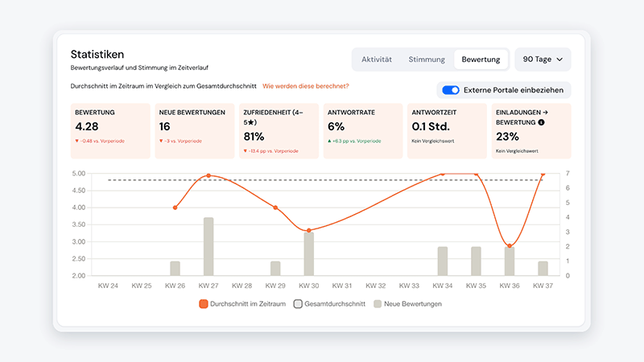Click '-0.48 vs. Vorperiode' change indicator
The width and height of the screenshot is (644, 362).
click(x=100, y=142)
